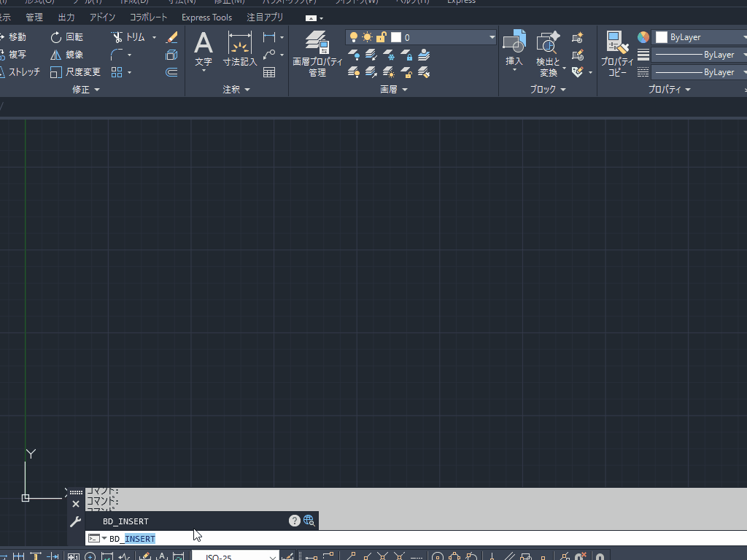Open the layer selection dropdown
747x560 pixels.
coord(492,37)
